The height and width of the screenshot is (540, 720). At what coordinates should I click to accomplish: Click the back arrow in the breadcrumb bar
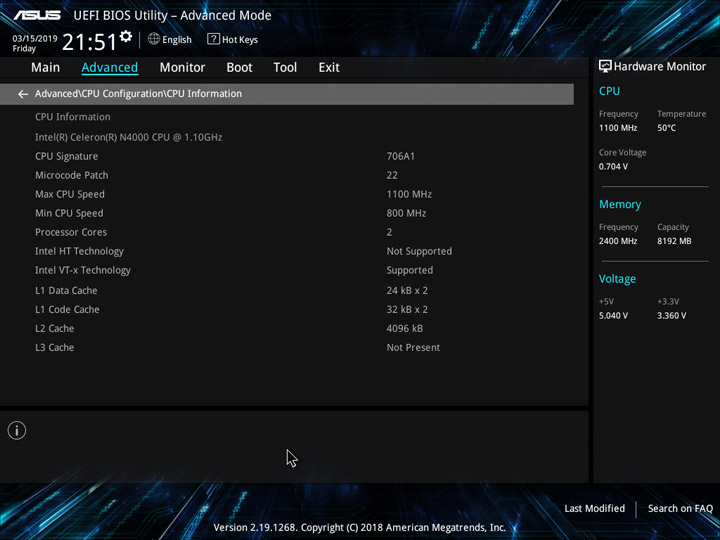(23, 94)
